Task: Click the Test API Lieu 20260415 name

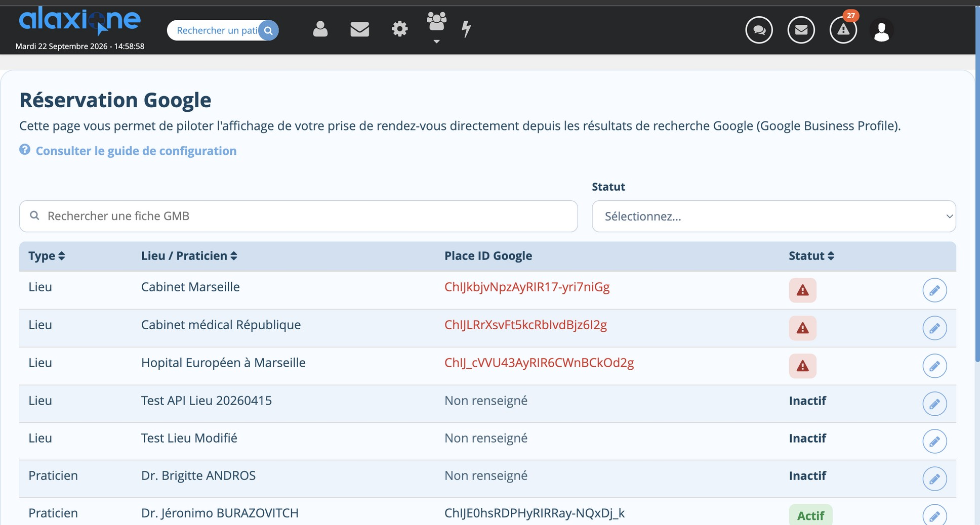Action: (x=207, y=401)
